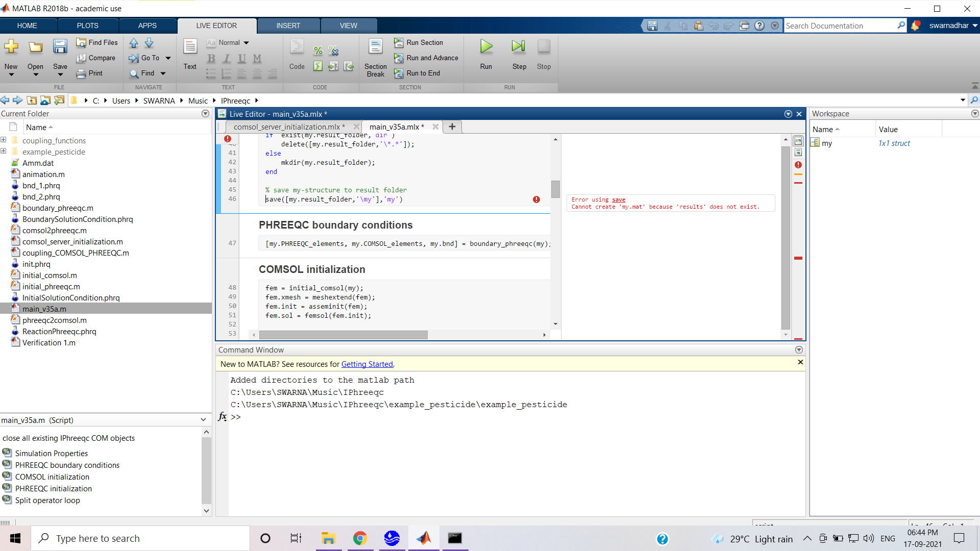Click the editor horizontal scrollbar
Image resolution: width=980 pixels, height=551 pixels.
(343, 335)
